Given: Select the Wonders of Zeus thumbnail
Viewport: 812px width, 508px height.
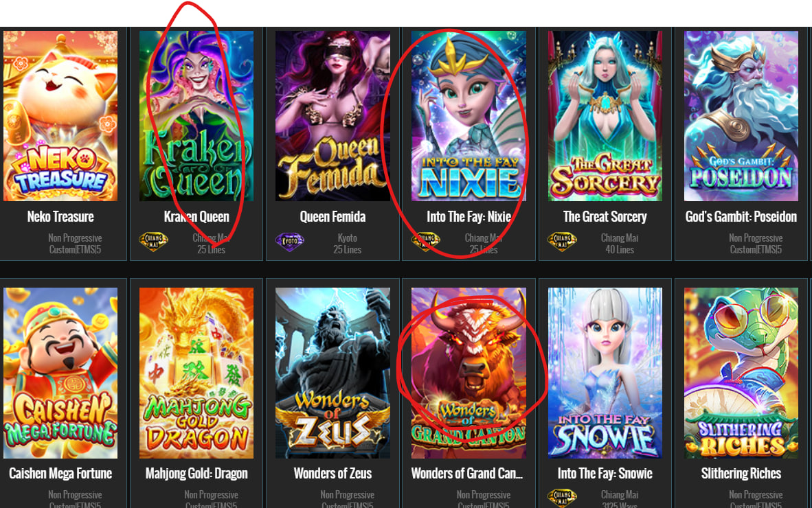Looking at the screenshot, I should (x=332, y=373).
